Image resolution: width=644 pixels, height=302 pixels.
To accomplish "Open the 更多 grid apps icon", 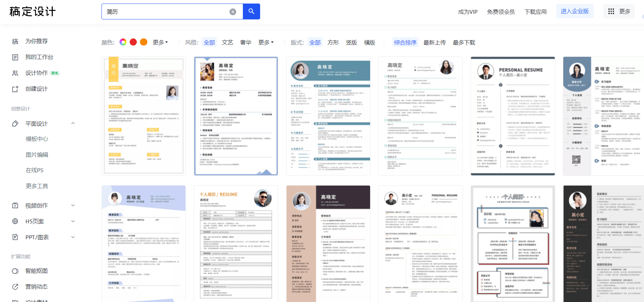I will point(611,12).
